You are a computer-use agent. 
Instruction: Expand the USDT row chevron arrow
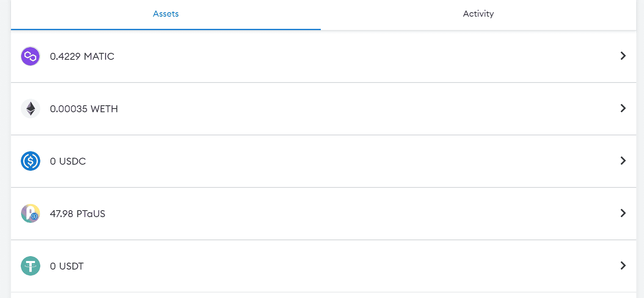[x=623, y=265]
